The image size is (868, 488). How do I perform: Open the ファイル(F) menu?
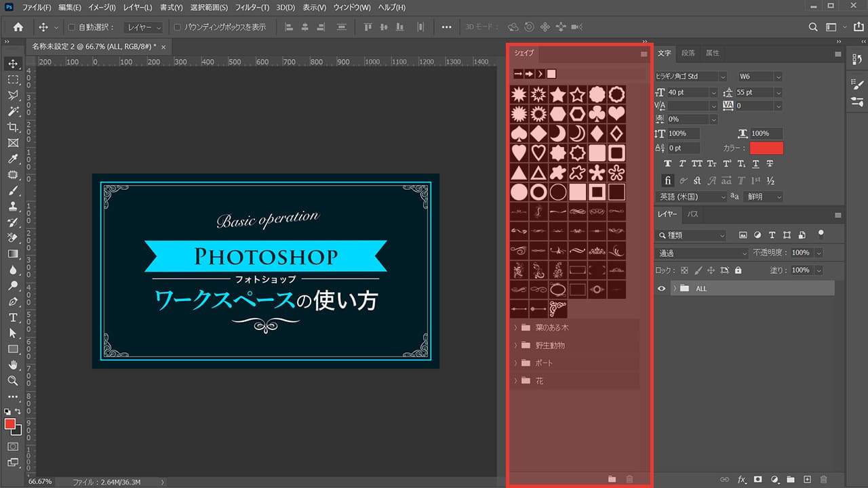coord(37,7)
